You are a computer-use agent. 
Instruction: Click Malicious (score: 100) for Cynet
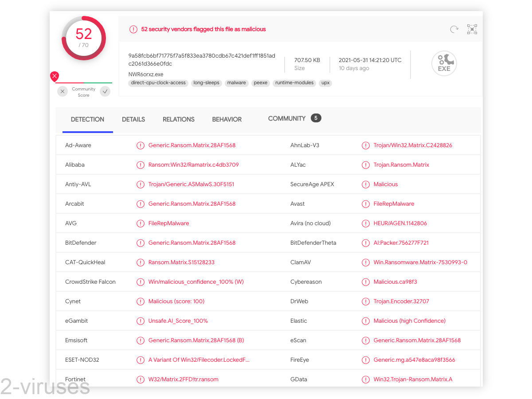tap(176, 301)
